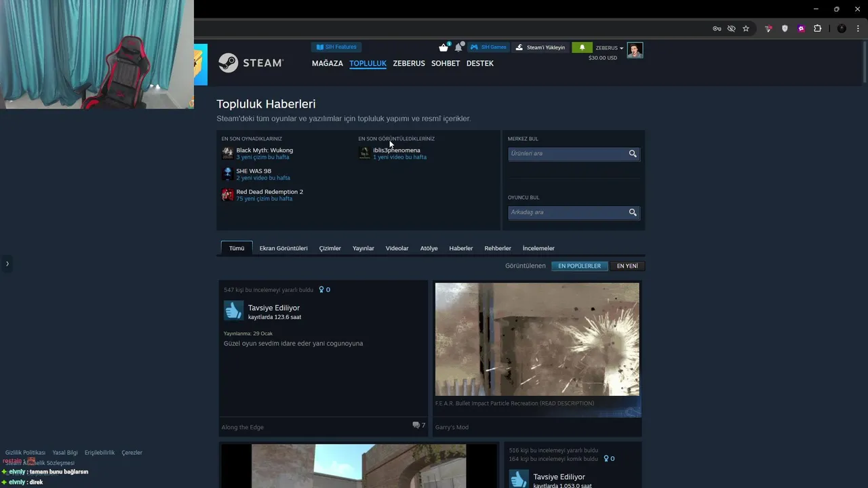
Task: Open the Along the Edge game link
Action: tap(243, 428)
